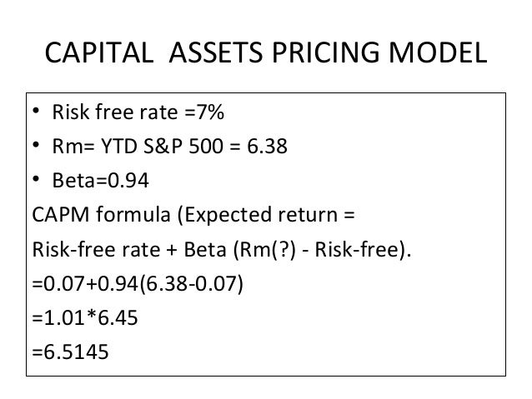The width and height of the screenshot is (532, 399).
Task: Click the =1.01*6.45 line
Action: click(x=85, y=317)
